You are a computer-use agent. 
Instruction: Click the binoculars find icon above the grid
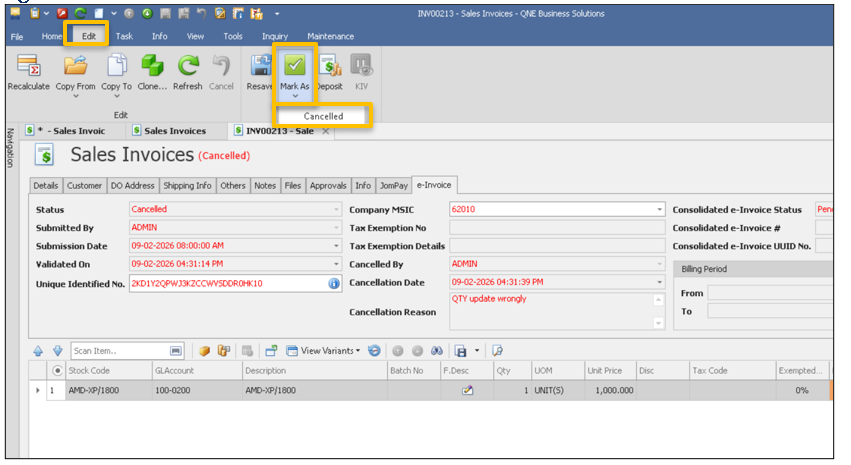click(x=436, y=351)
